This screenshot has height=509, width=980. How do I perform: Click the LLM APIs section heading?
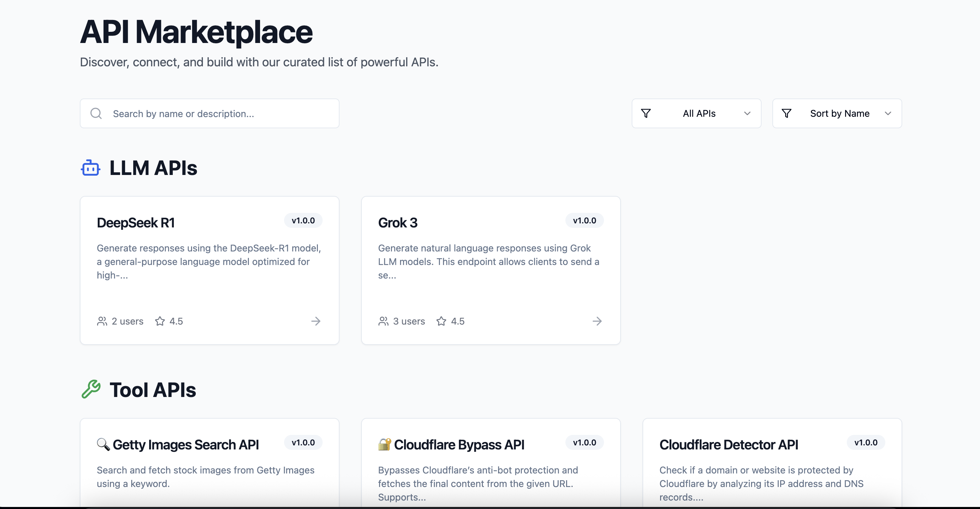(153, 168)
